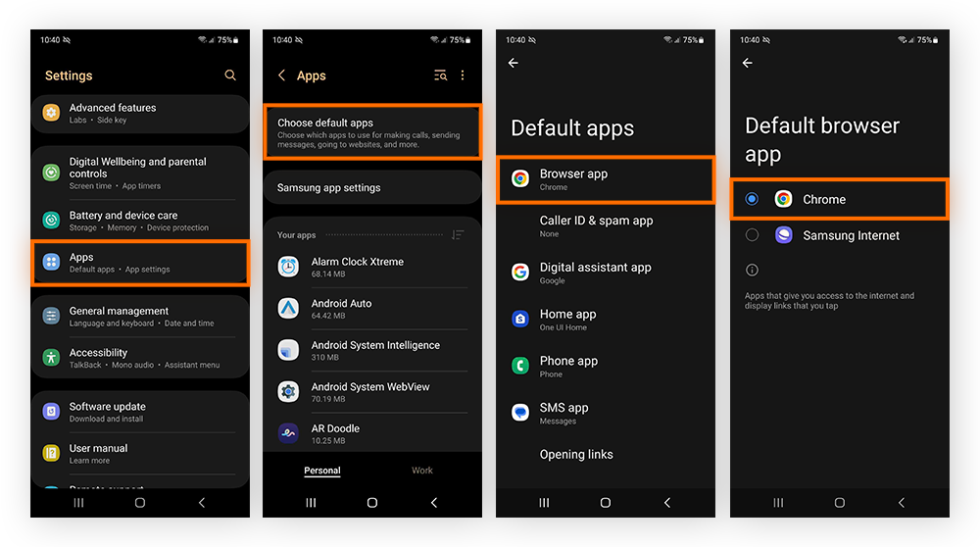Tap Chrome icon beside Browser app
The width and height of the screenshot is (980, 547).
click(520, 178)
